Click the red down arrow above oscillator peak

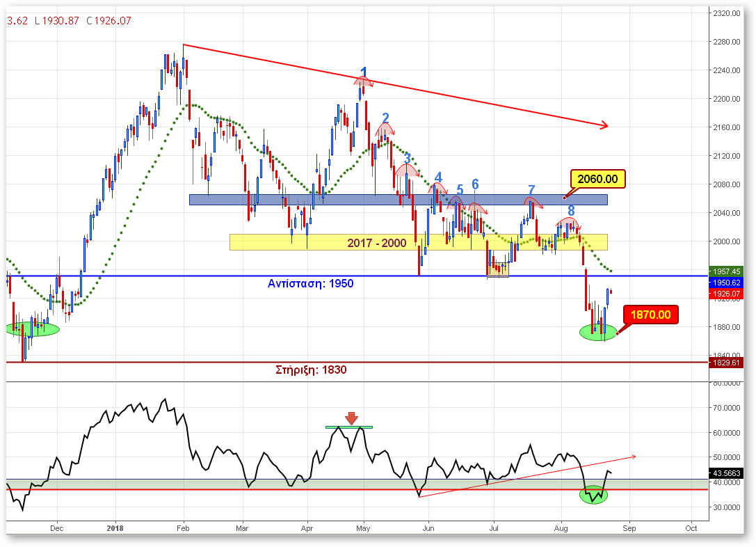point(351,418)
